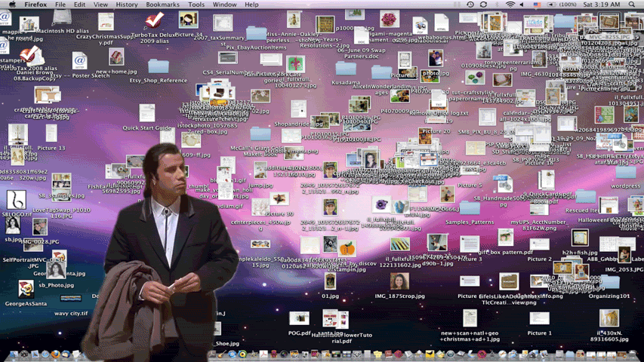The height and width of the screenshot is (362, 644).
Task: Open the History menu in menu bar
Action: 126,5
